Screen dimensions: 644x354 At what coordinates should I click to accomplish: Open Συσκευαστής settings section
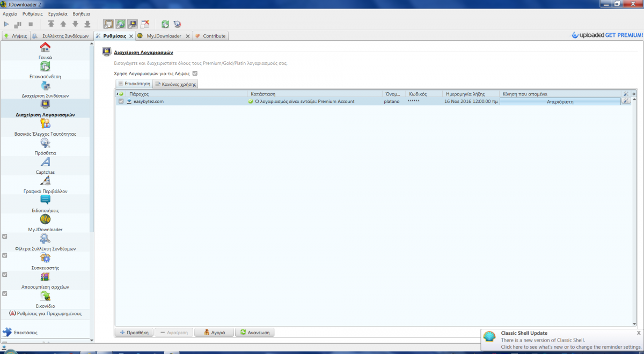click(45, 262)
